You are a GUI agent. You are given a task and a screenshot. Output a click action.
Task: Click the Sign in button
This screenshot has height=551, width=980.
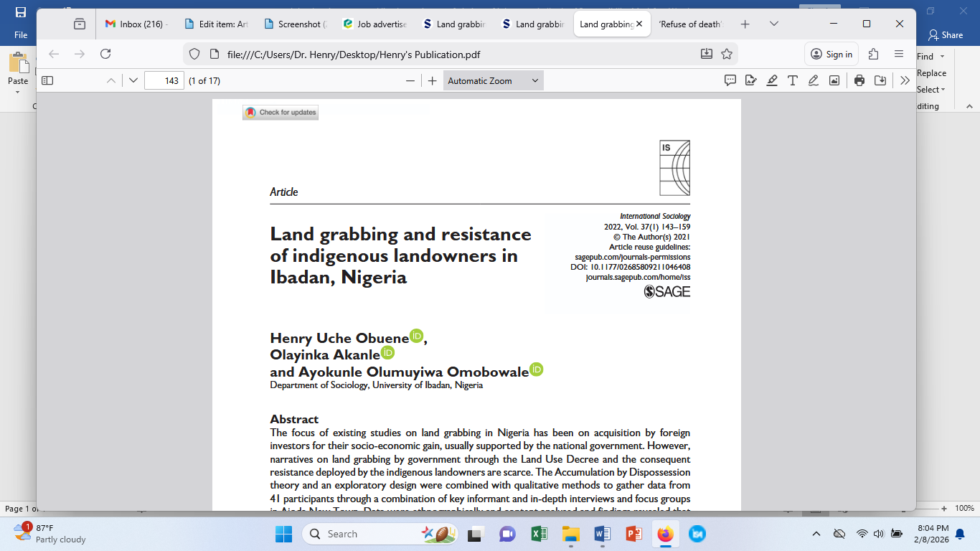pyautogui.click(x=831, y=54)
